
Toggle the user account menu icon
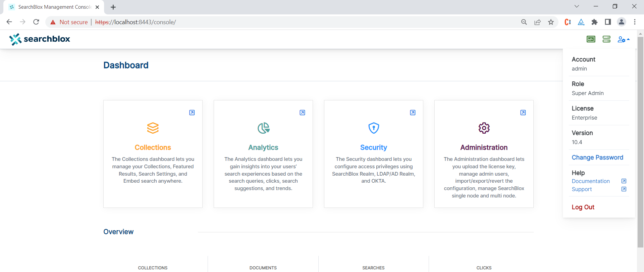[x=624, y=39]
